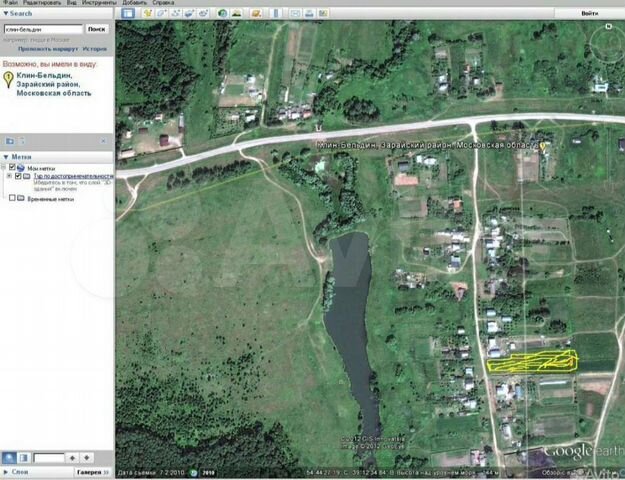The height and width of the screenshot is (480, 625).
Task: Toggle the sightseeing tour checkbox
Action: point(18,176)
